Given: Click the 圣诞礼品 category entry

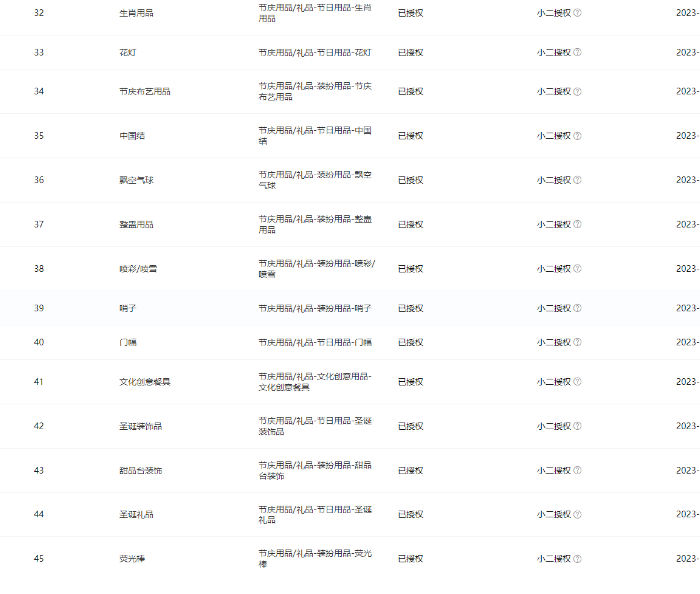Looking at the screenshot, I should pos(136,515).
